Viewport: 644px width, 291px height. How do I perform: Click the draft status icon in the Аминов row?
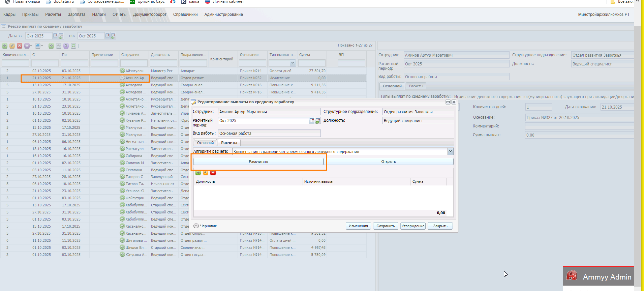click(122, 78)
